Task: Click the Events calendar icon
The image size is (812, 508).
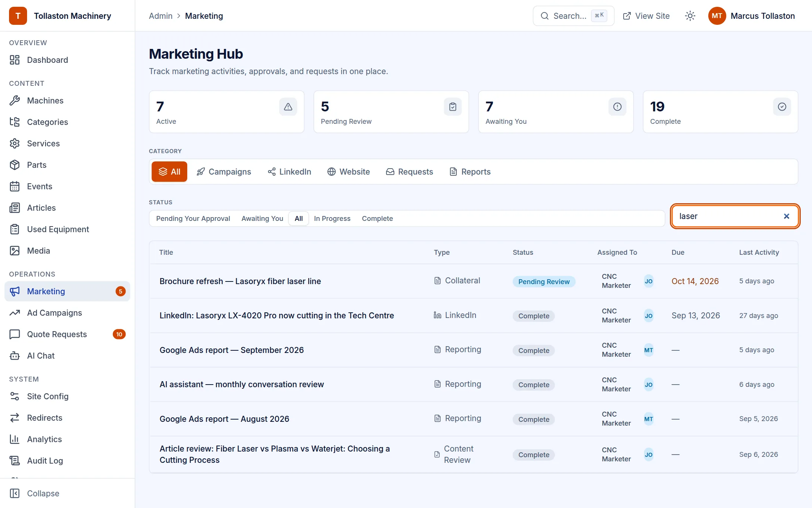Action: 15,186
